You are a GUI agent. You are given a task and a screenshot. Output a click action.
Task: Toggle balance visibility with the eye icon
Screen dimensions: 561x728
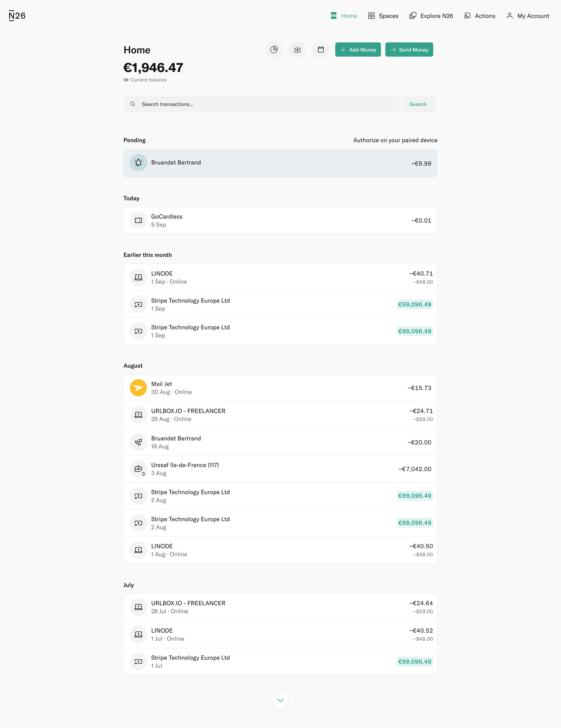126,80
